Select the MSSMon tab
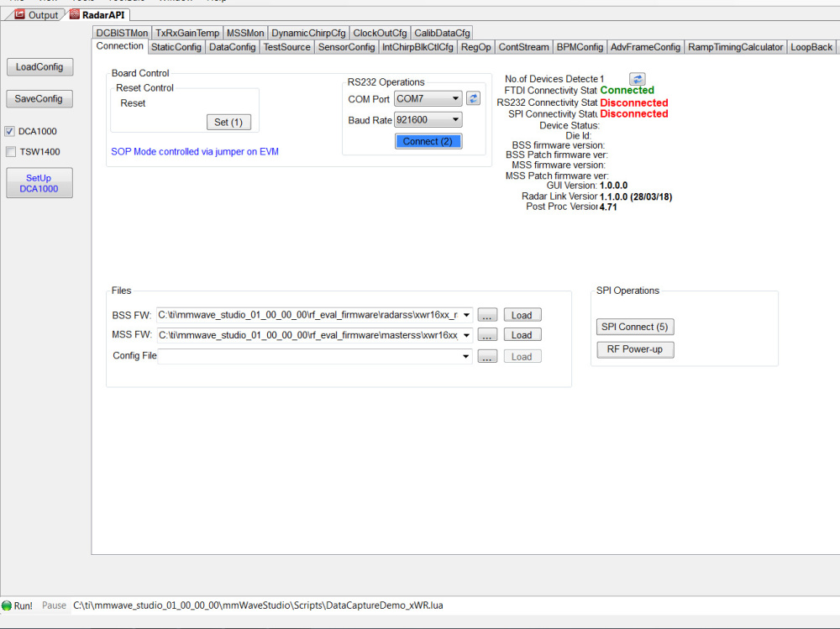The image size is (840, 629). click(x=245, y=33)
